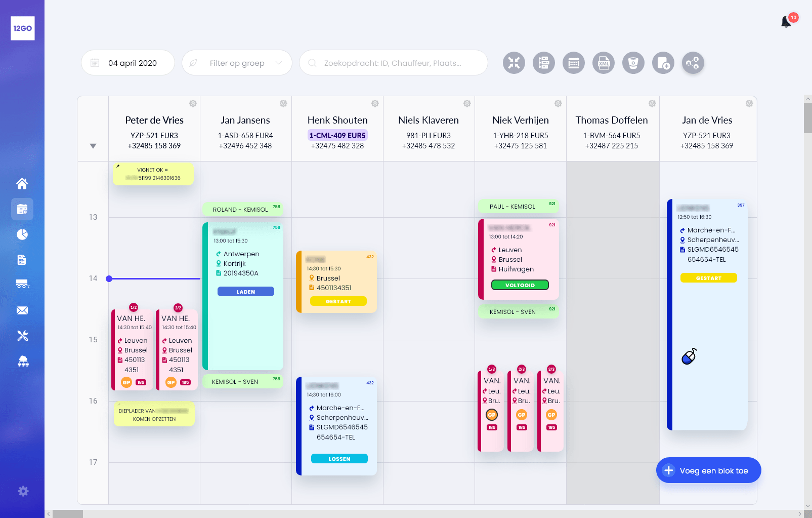Open the 04 april 2020 date picker
This screenshot has width=812, height=518.
[127, 62]
